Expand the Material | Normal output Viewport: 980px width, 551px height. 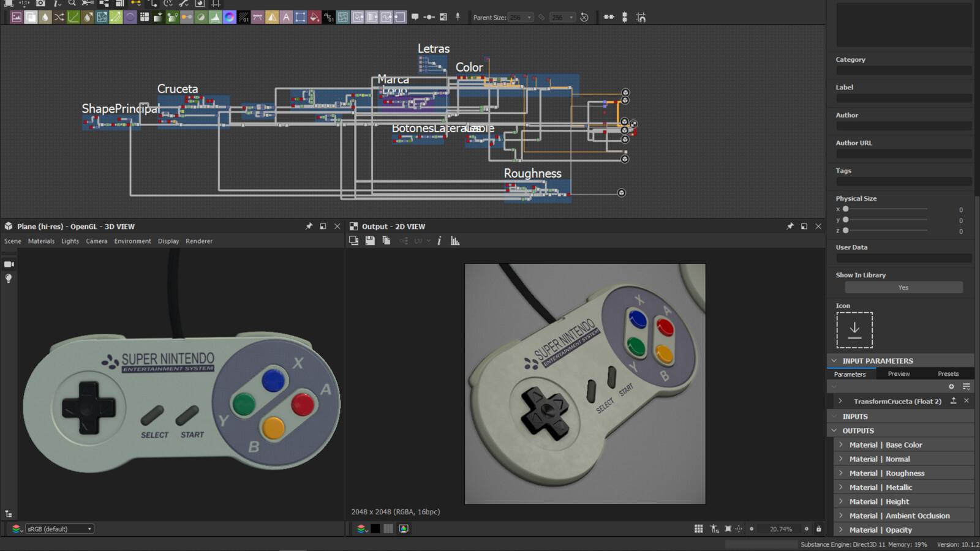(x=841, y=459)
